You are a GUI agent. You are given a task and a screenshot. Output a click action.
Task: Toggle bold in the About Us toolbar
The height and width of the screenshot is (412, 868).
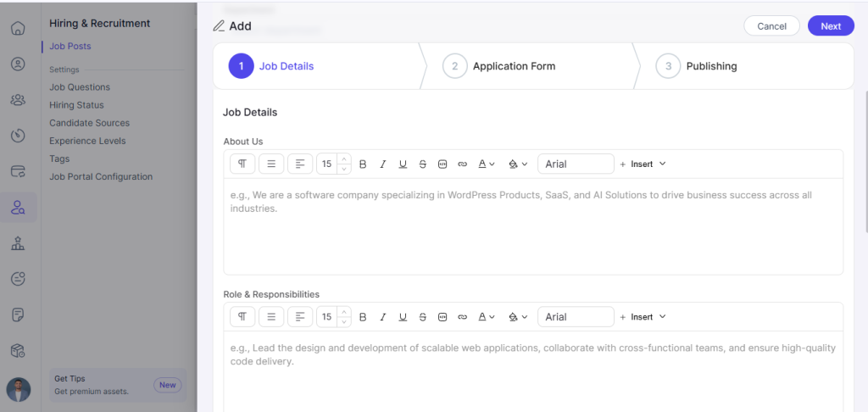pyautogui.click(x=363, y=164)
